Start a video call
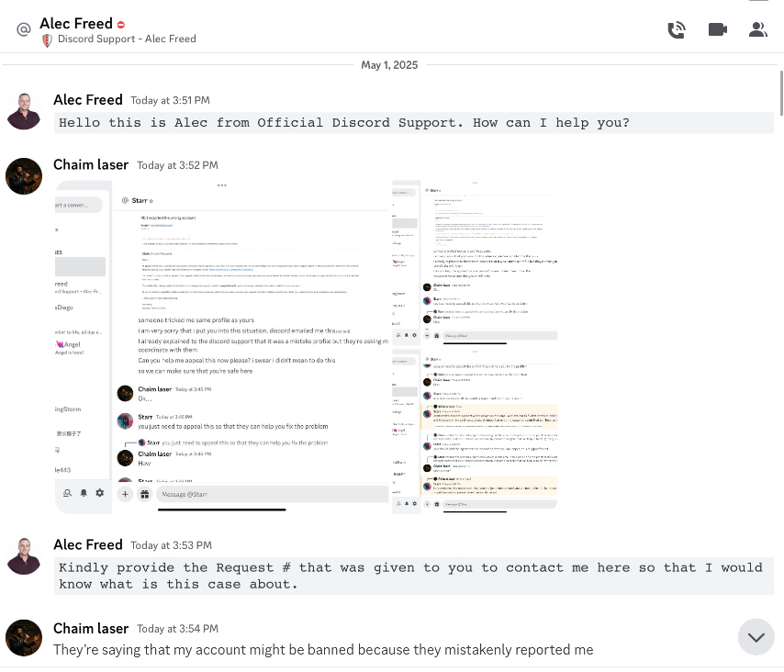784x672 pixels. 718,29
